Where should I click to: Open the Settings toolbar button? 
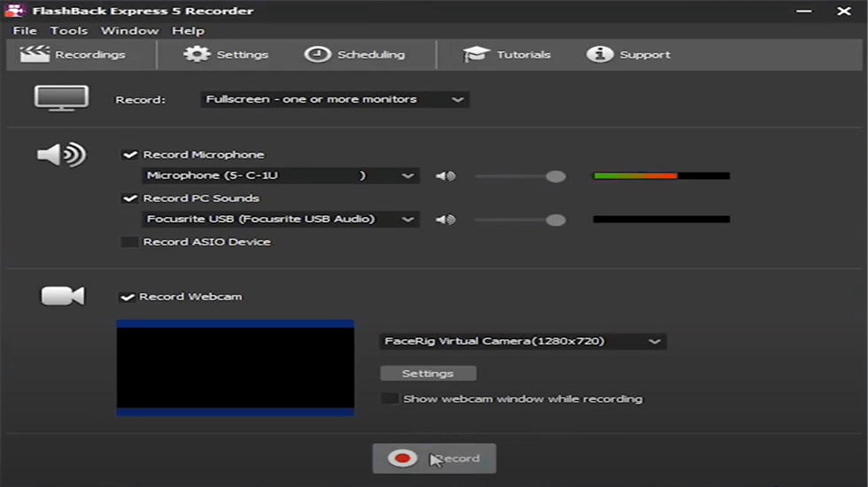click(x=225, y=54)
